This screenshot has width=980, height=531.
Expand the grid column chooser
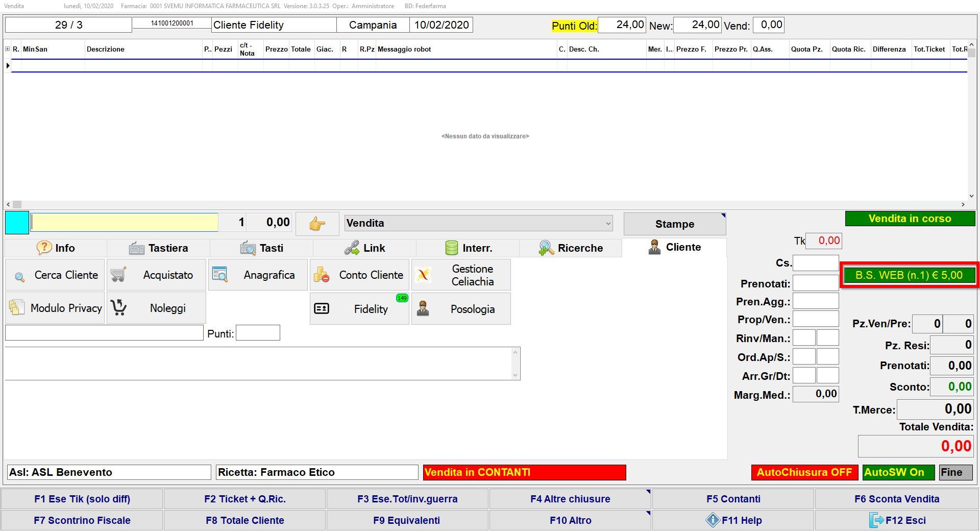pos(8,49)
